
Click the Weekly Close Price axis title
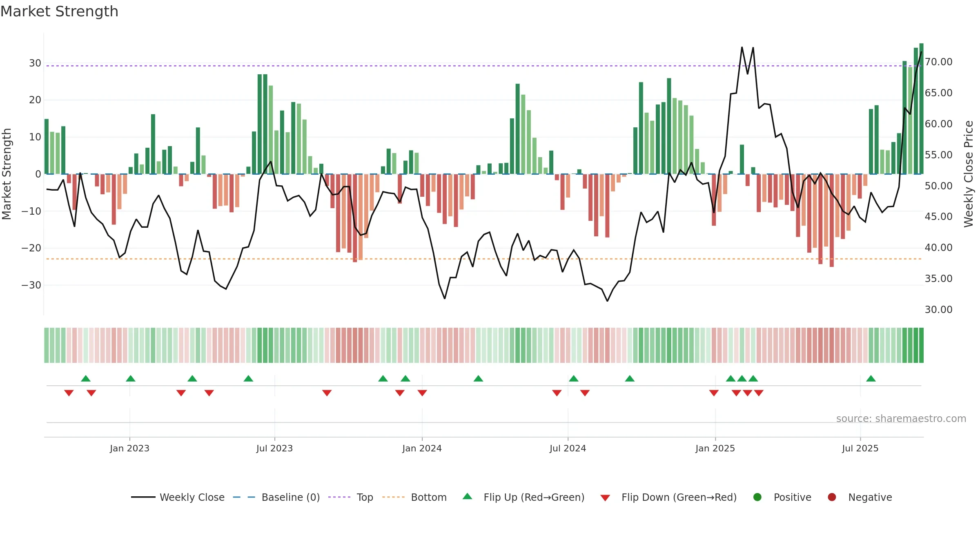[969, 174]
